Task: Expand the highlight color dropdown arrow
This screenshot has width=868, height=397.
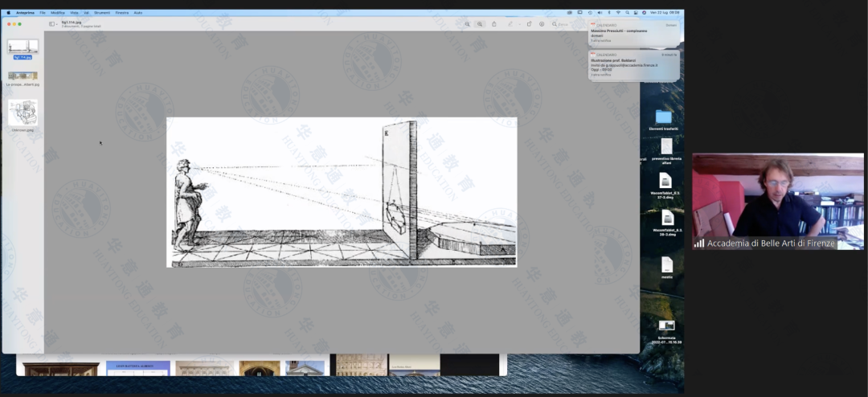Action: [520, 24]
